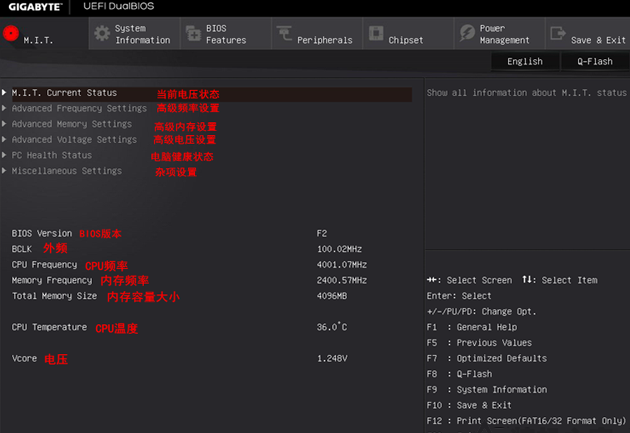Click the CPU Temperature 36.0°C reading

[x=331, y=327]
